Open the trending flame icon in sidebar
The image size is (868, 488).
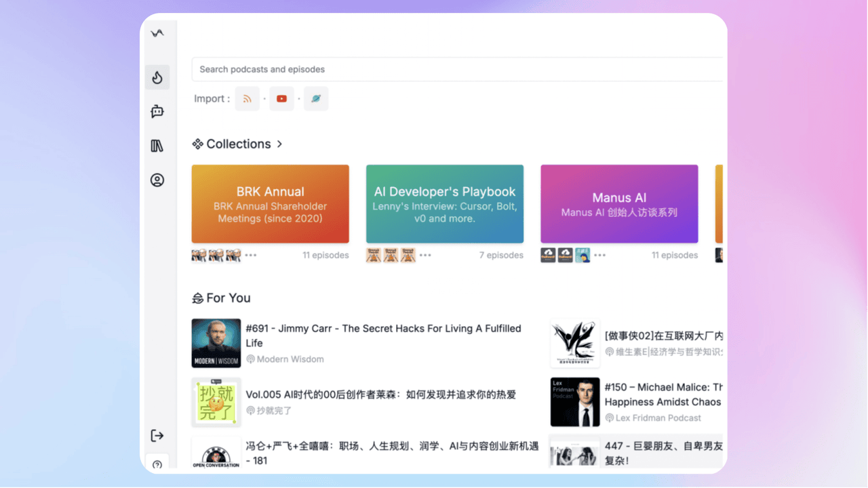157,77
